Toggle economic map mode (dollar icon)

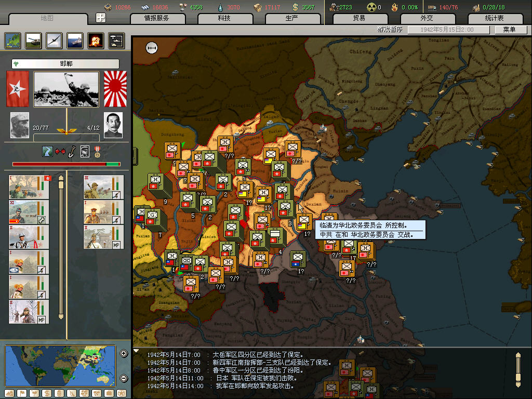(x=47, y=393)
